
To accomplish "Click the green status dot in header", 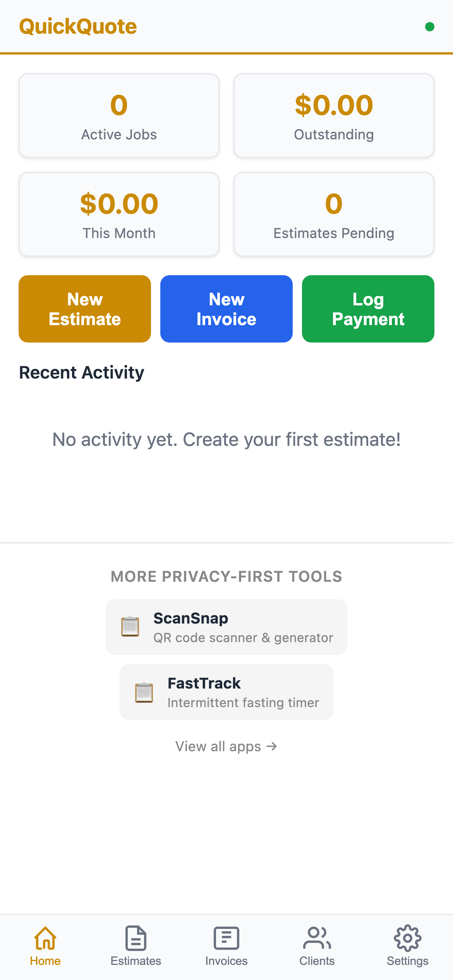I will pyautogui.click(x=430, y=27).
